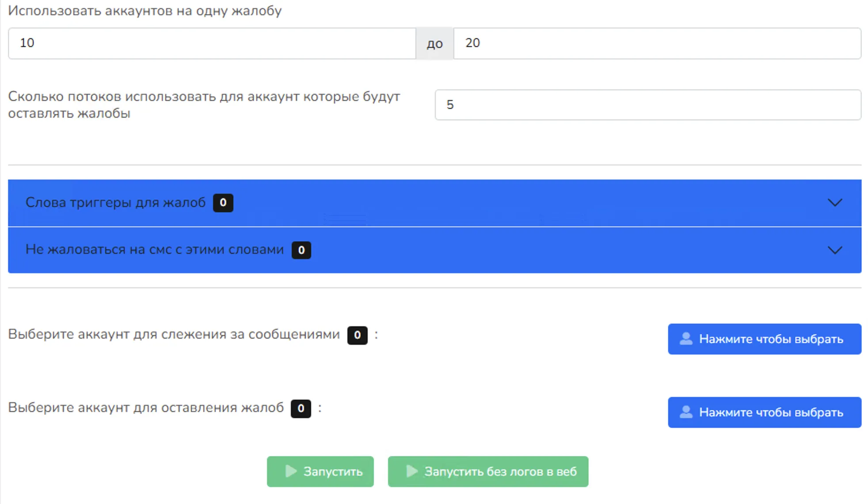
Task: Run Запустить без логов в веб
Action: click(x=488, y=471)
